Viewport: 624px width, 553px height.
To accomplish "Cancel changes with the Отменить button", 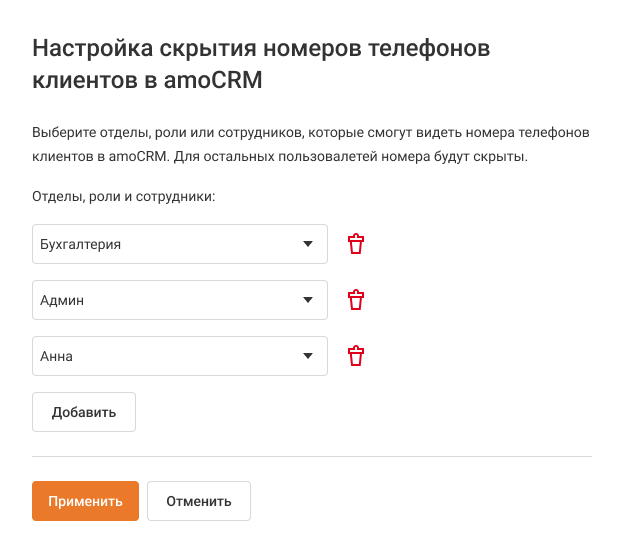I will point(198,501).
